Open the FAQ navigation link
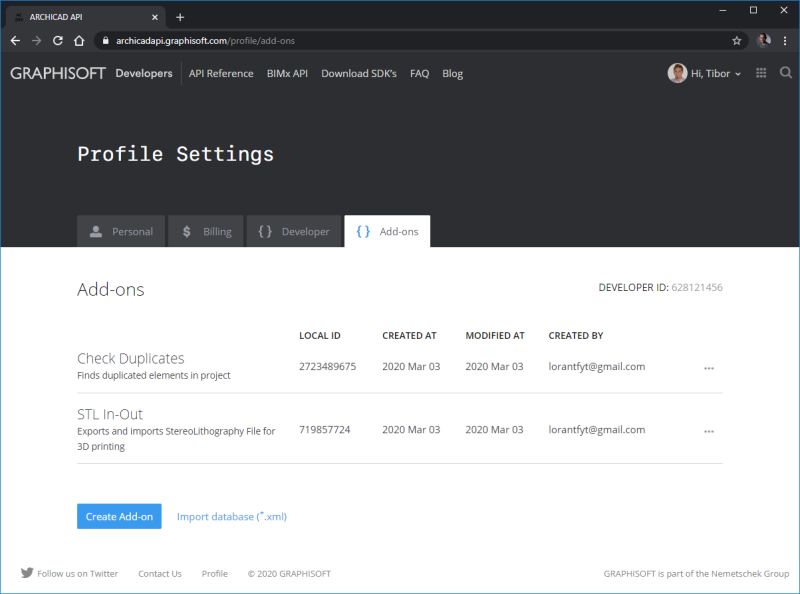The image size is (800, 594). [419, 73]
